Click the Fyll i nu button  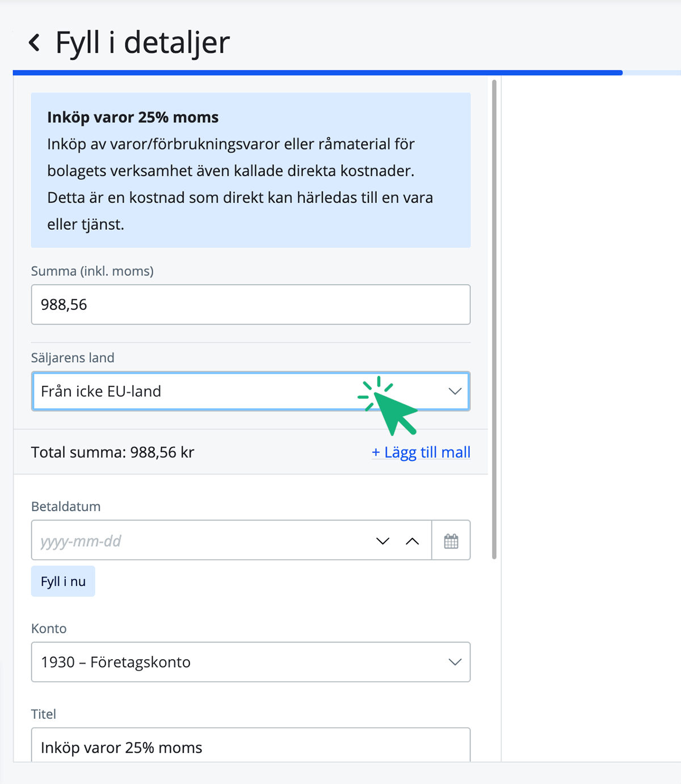point(63,581)
